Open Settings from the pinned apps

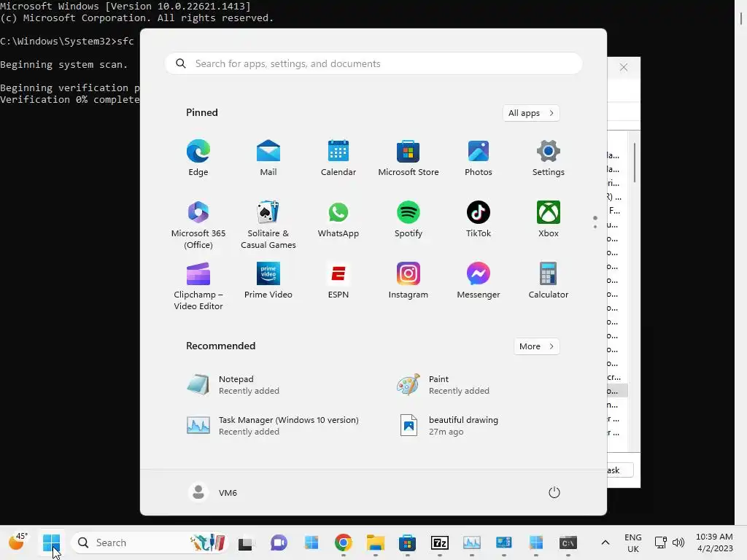click(549, 158)
